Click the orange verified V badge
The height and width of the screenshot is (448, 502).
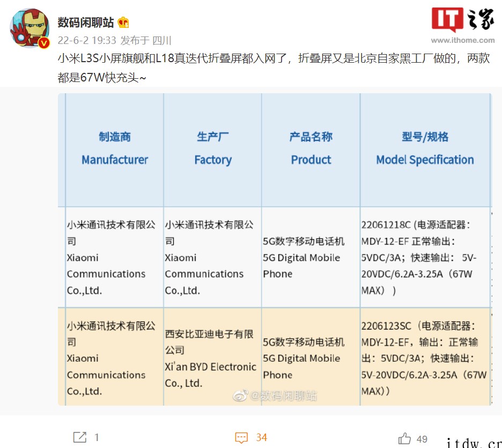(x=44, y=43)
